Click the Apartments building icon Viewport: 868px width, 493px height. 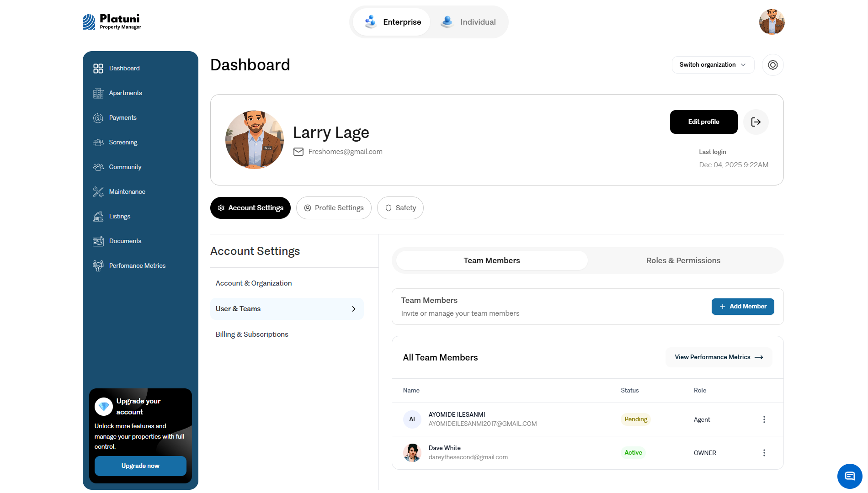98,93
